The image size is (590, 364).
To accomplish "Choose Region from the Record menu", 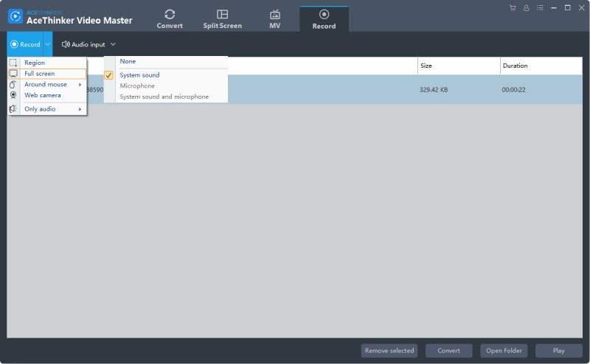I will coord(47,63).
